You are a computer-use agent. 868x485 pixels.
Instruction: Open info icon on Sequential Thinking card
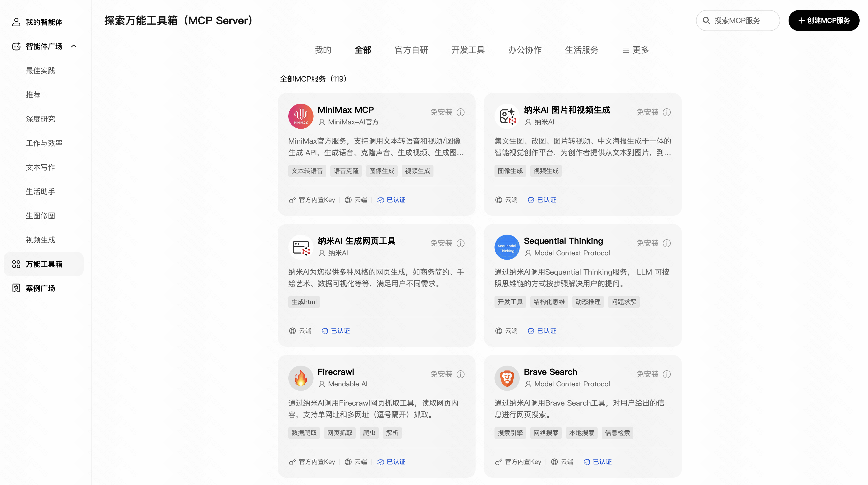tap(667, 243)
